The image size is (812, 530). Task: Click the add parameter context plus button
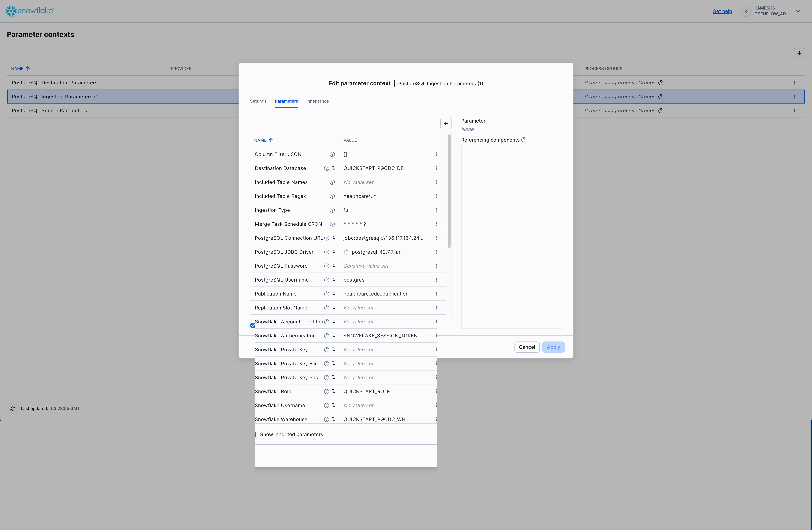[799, 53]
